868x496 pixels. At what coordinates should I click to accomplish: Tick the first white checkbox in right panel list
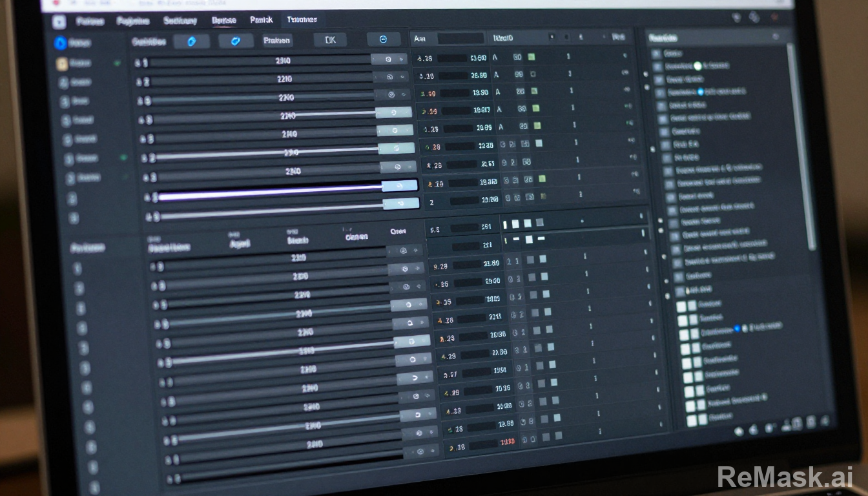pyautogui.click(x=681, y=305)
